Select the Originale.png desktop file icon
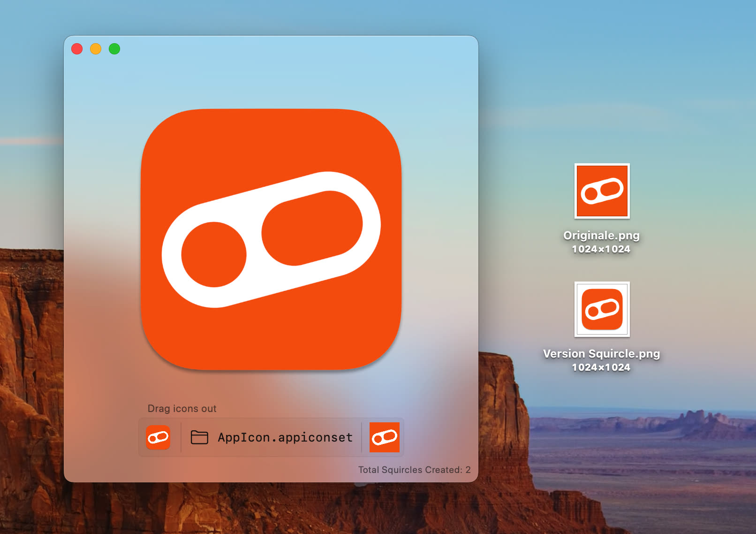This screenshot has height=534, width=756. coord(602,191)
